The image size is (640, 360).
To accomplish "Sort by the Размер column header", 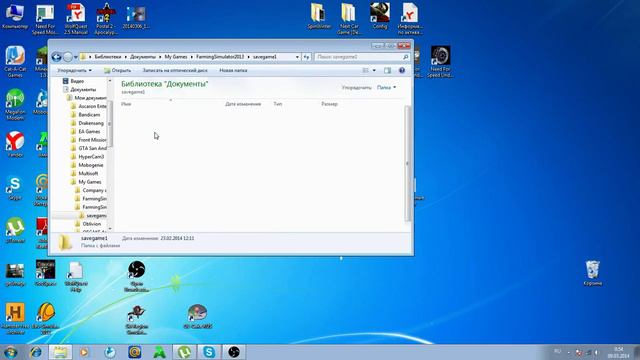I will (x=329, y=104).
